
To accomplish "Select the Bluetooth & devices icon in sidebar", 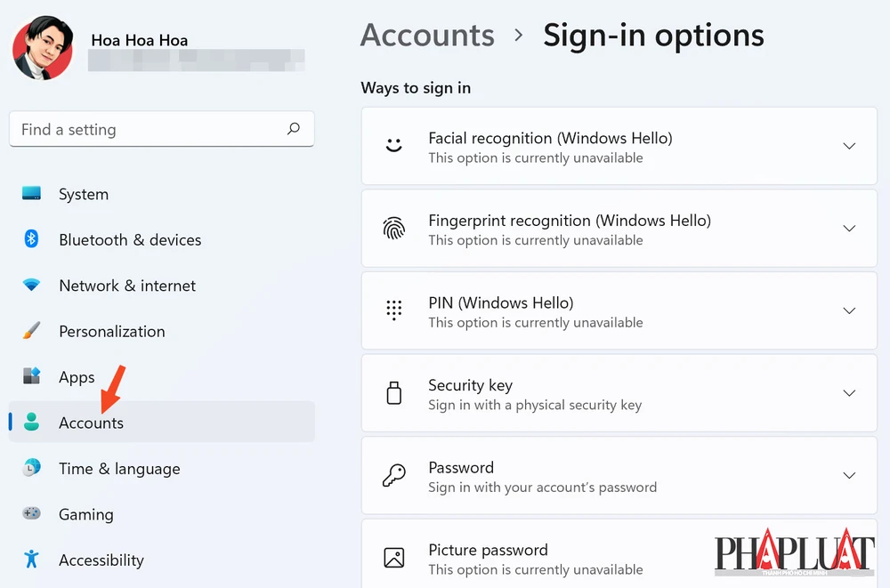I will click(x=29, y=240).
